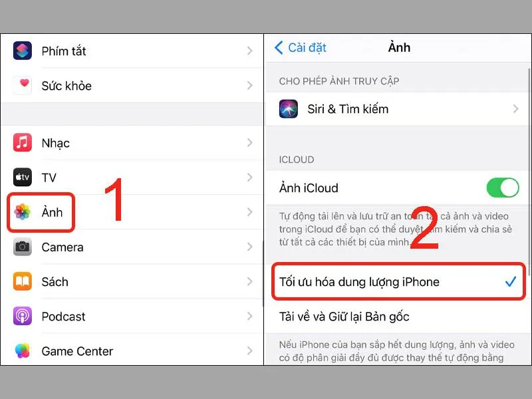Tap the Tự động tải lên description text
Screen dimensions: 532x399
coord(395,229)
